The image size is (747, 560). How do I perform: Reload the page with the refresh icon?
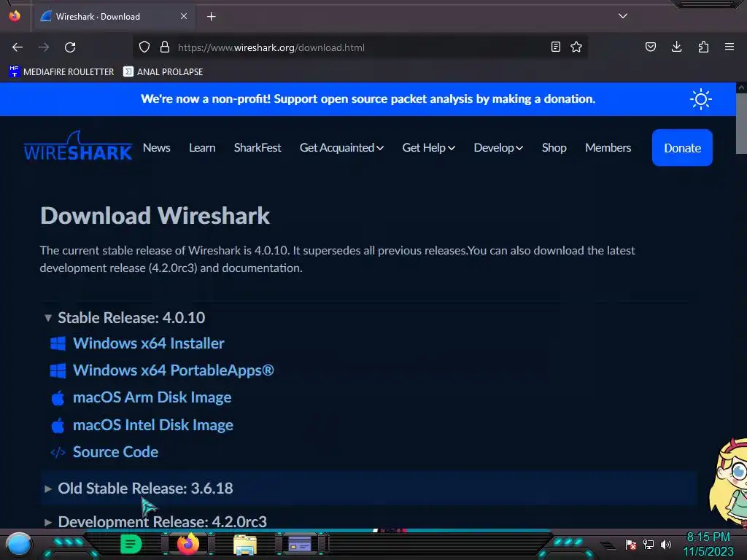click(x=70, y=47)
